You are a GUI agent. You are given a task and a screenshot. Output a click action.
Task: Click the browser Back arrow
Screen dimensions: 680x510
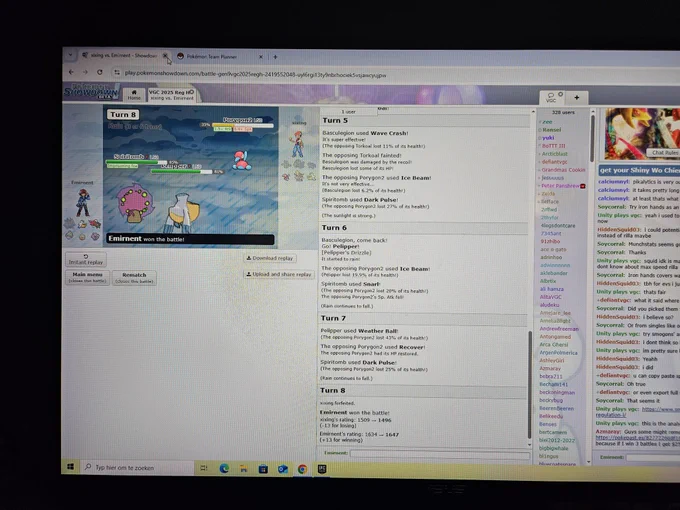(x=72, y=72)
